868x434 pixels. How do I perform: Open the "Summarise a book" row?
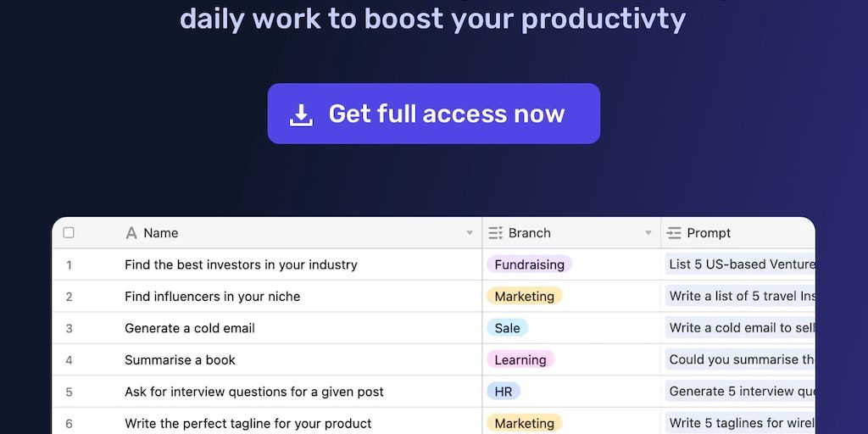pos(180,360)
